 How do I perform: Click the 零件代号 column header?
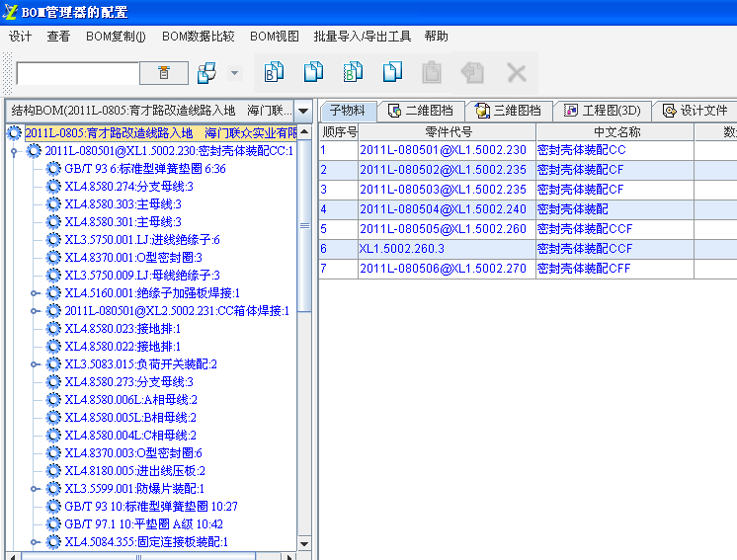click(x=448, y=132)
